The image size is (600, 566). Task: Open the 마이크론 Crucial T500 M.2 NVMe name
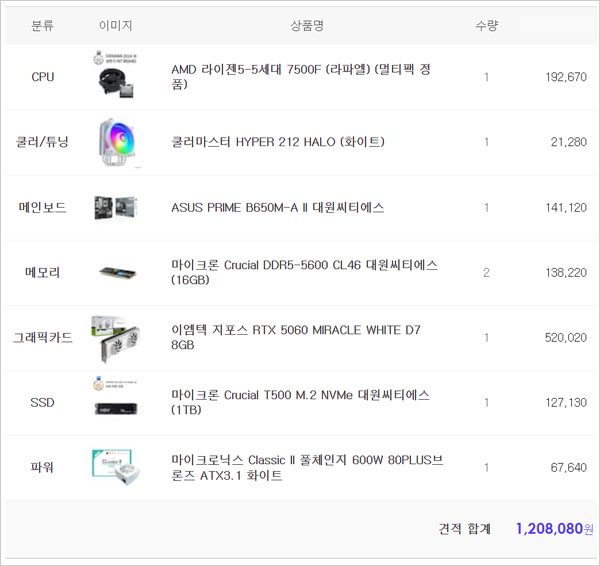[x=300, y=402]
